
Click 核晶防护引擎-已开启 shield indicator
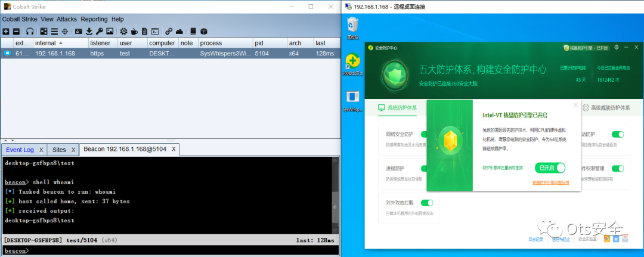(x=586, y=48)
